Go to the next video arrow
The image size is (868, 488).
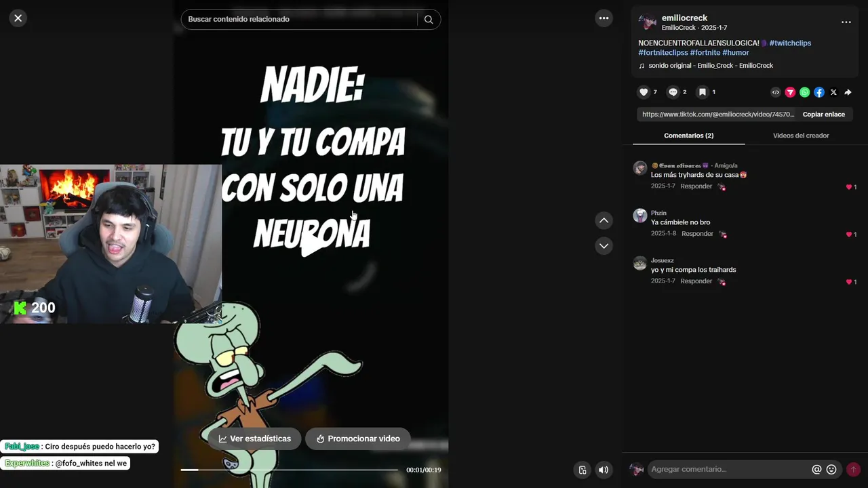click(x=604, y=245)
